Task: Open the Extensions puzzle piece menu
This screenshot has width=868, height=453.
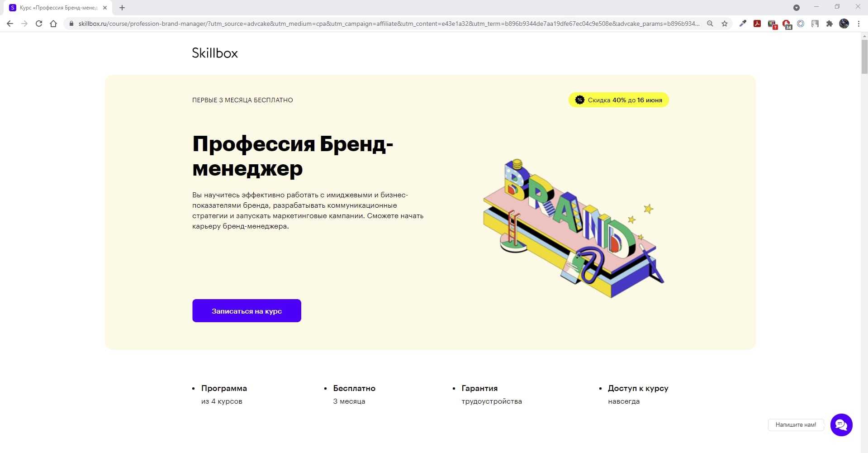Action: (x=830, y=24)
